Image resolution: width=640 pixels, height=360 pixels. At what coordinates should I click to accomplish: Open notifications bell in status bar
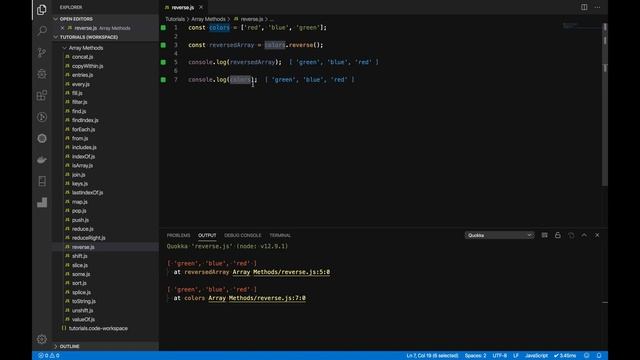(x=599, y=356)
